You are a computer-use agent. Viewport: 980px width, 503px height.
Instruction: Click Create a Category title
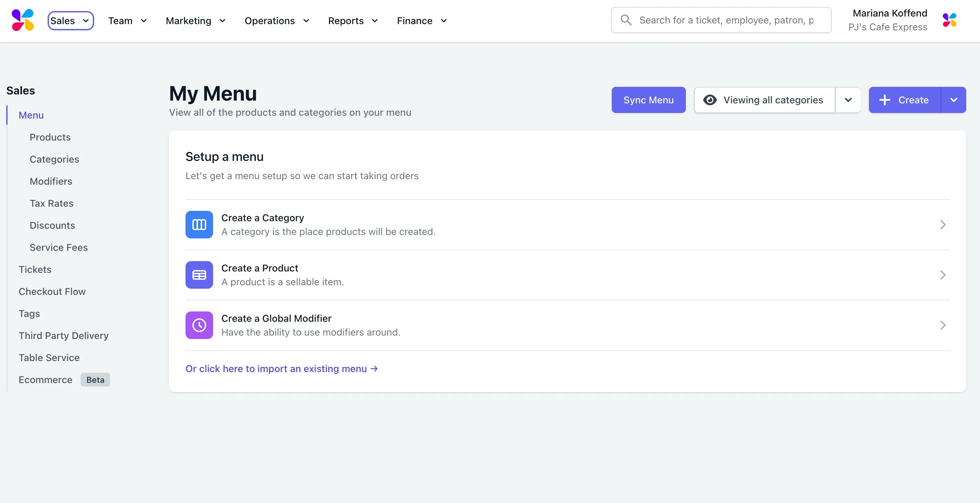point(262,218)
